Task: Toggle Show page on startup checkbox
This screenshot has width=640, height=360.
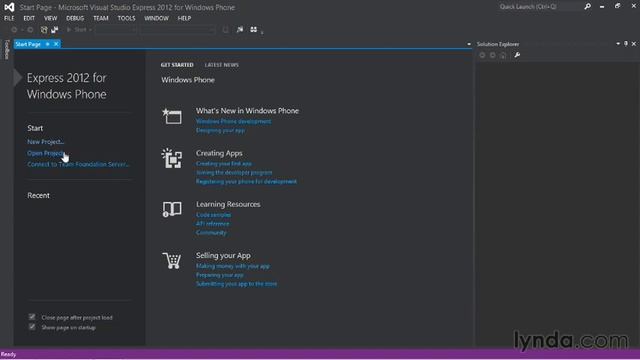Action: pos(32,327)
